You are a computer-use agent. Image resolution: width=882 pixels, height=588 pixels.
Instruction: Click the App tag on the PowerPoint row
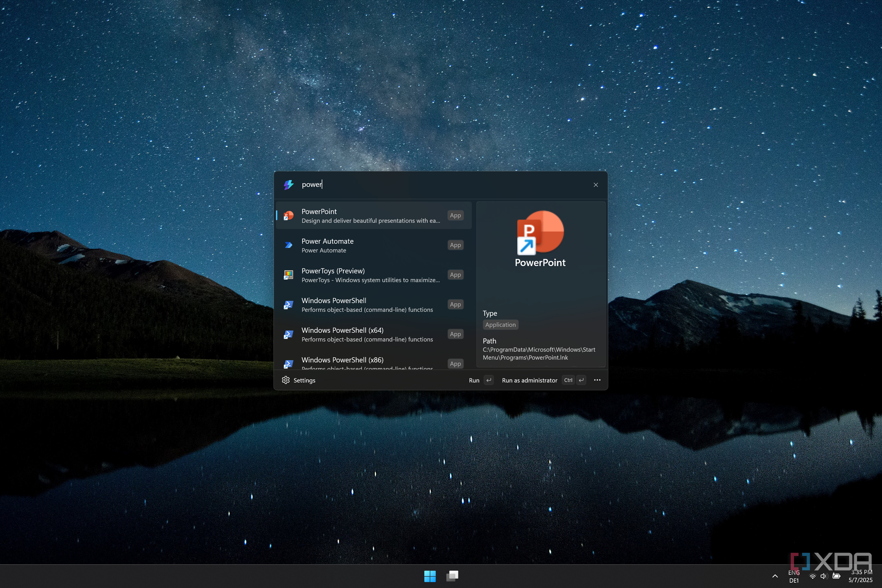[x=455, y=215]
